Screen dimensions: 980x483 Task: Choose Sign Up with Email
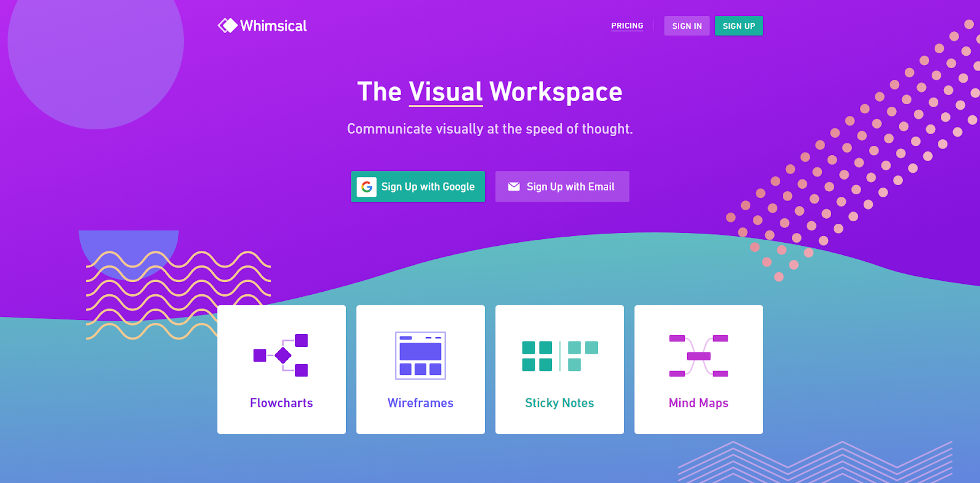[562, 186]
